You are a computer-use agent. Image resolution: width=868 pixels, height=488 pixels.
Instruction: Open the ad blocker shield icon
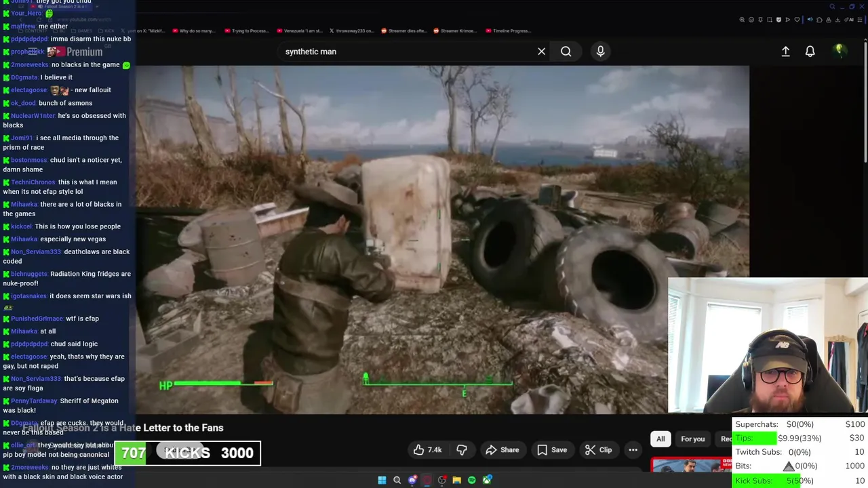coord(778,20)
